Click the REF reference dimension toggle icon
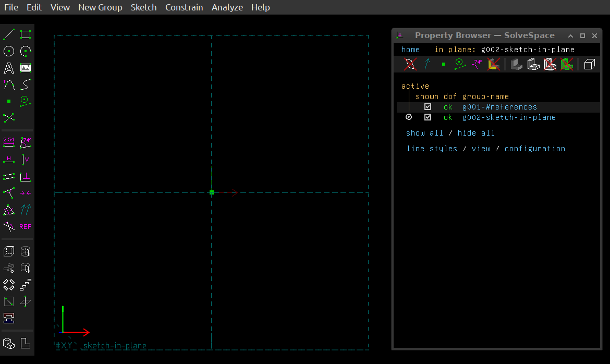Viewport: 610px width, 364px height. coord(26,227)
